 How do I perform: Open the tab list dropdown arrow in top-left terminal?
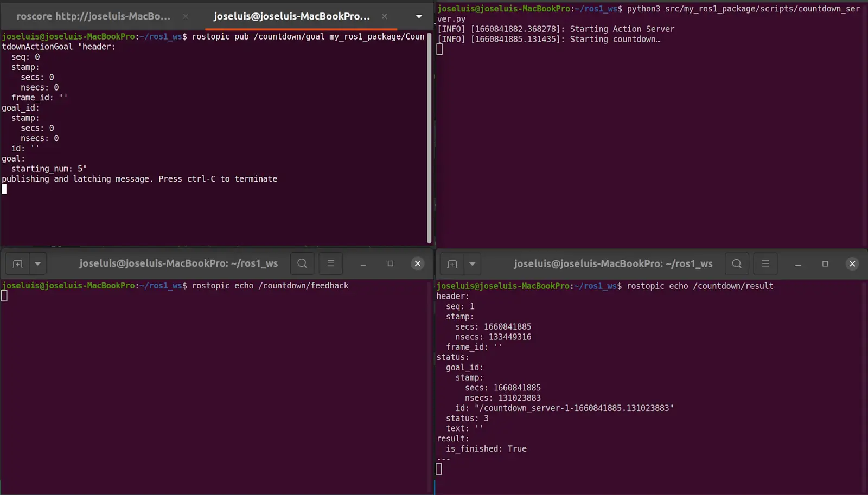click(x=419, y=16)
